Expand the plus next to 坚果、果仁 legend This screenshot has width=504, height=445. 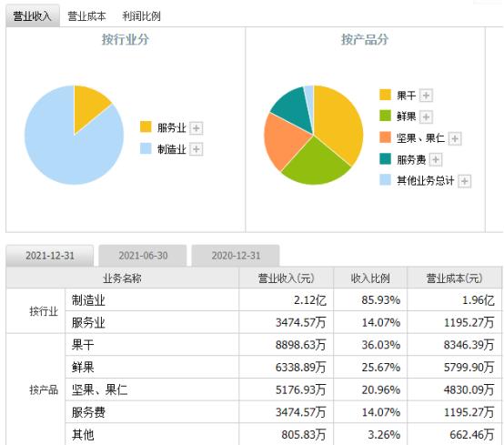click(455, 138)
